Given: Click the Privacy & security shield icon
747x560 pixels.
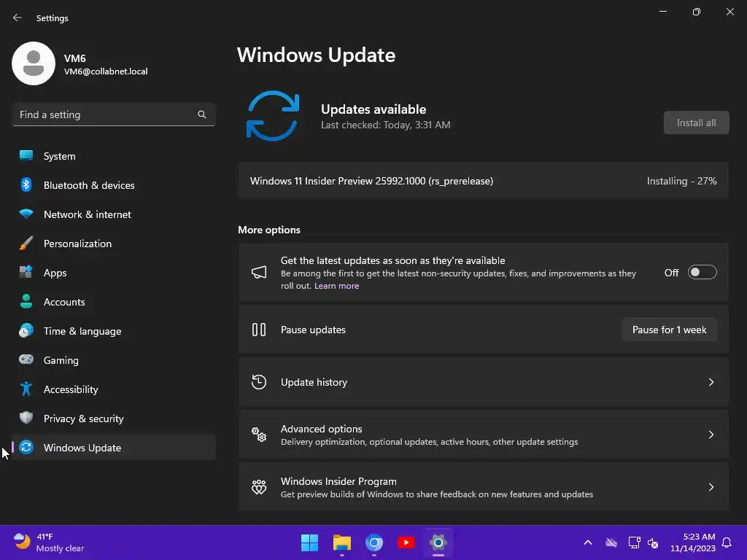Looking at the screenshot, I should [x=26, y=418].
